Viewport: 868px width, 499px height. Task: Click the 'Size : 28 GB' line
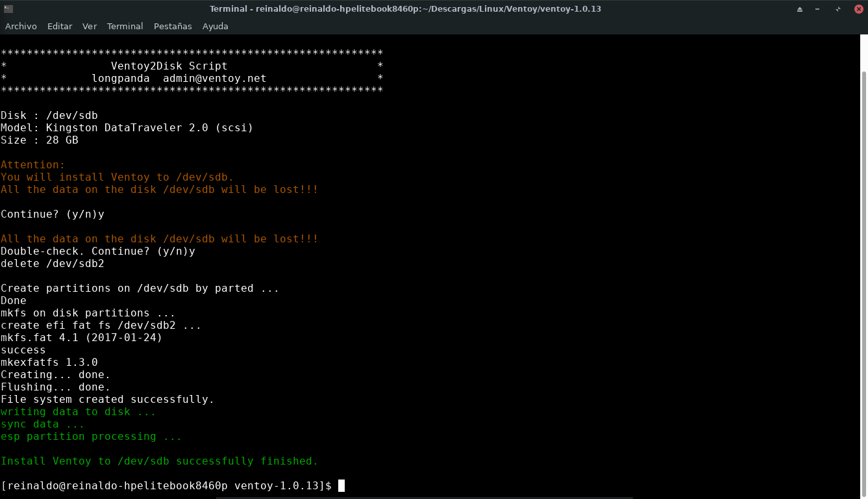40,140
